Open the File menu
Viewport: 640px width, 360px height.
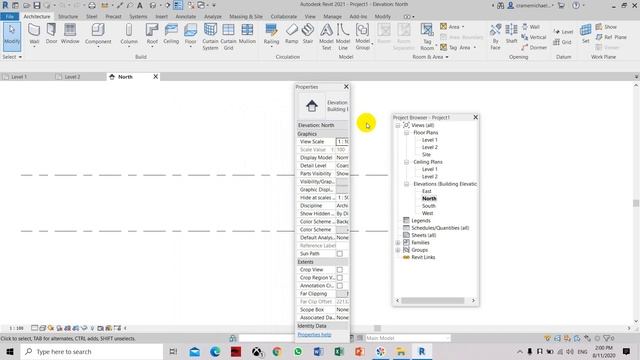coord(10,17)
